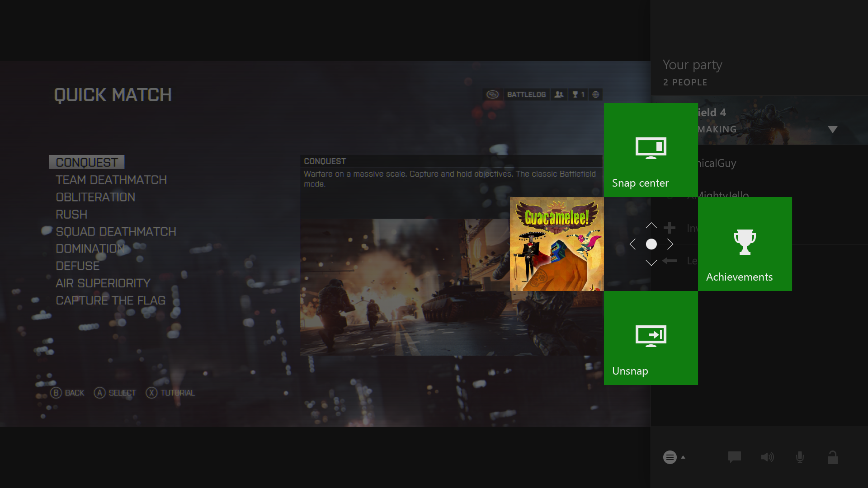Image resolution: width=868 pixels, height=488 pixels.
Task: Click the BATTLELOG button
Action: [526, 94]
